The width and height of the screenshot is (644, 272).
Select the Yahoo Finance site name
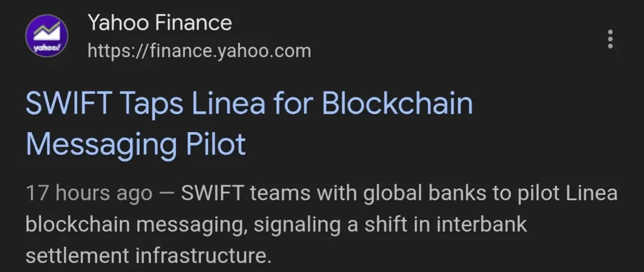pos(160,23)
